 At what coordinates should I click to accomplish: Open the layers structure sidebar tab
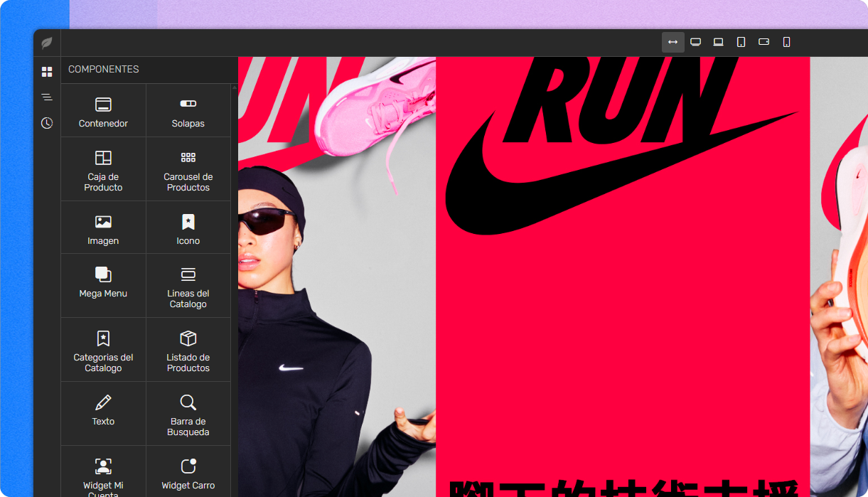coord(47,97)
